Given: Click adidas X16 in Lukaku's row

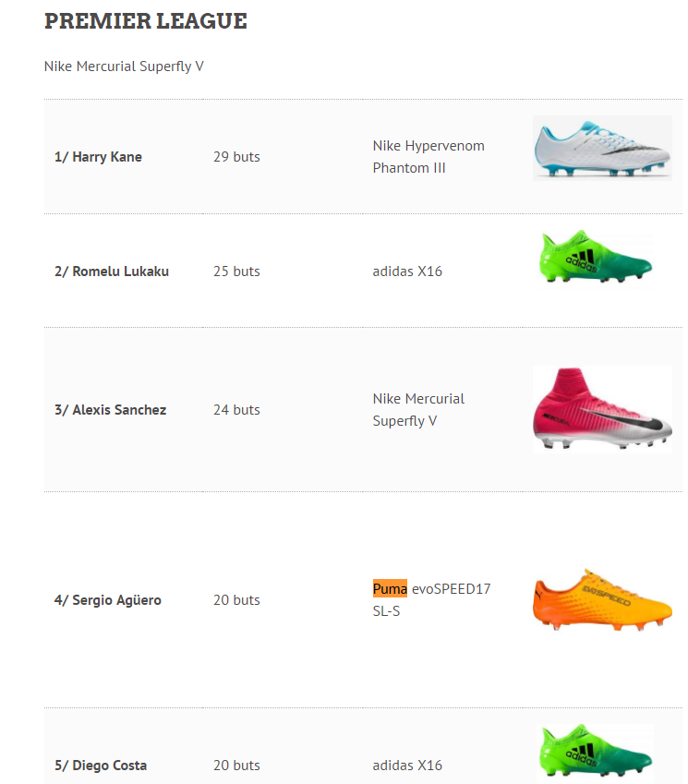Looking at the screenshot, I should coord(407,271).
